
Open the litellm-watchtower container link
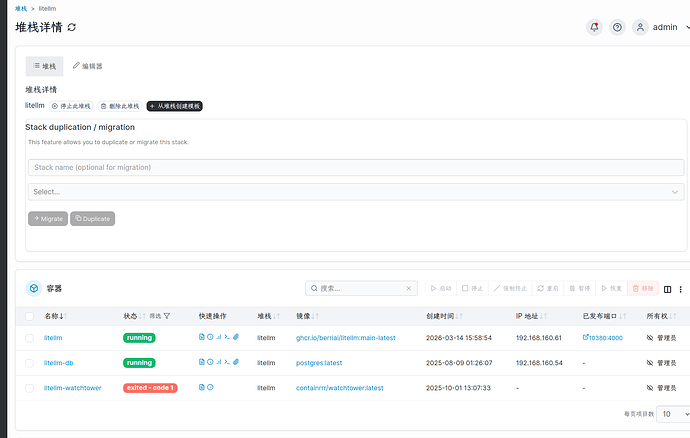[x=73, y=388]
